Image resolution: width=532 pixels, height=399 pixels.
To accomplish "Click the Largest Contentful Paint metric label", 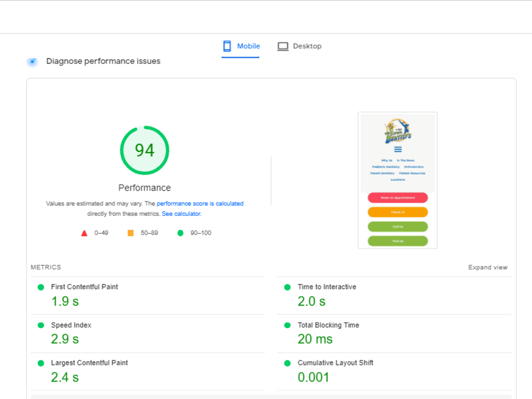I will tap(89, 363).
